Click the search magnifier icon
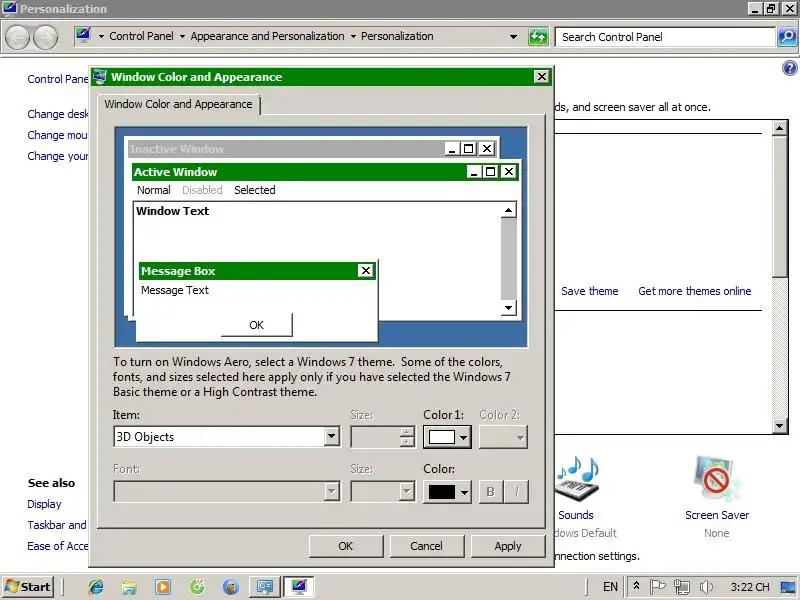Screen dimensions: 800x600 click(787, 37)
